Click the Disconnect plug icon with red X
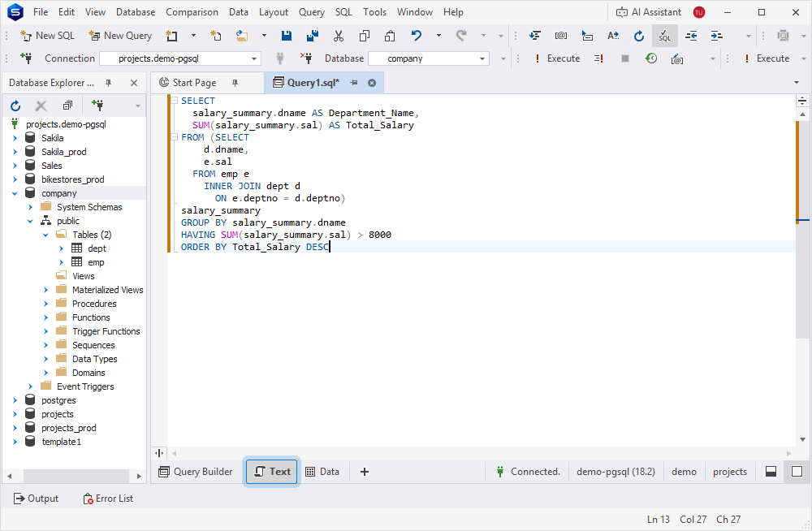 pos(305,58)
